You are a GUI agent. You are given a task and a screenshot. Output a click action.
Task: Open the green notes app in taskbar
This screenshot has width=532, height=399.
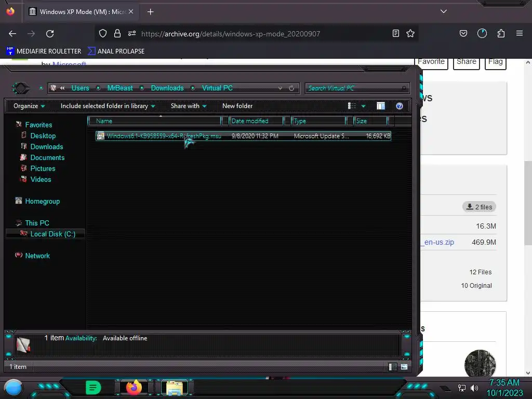click(94, 388)
